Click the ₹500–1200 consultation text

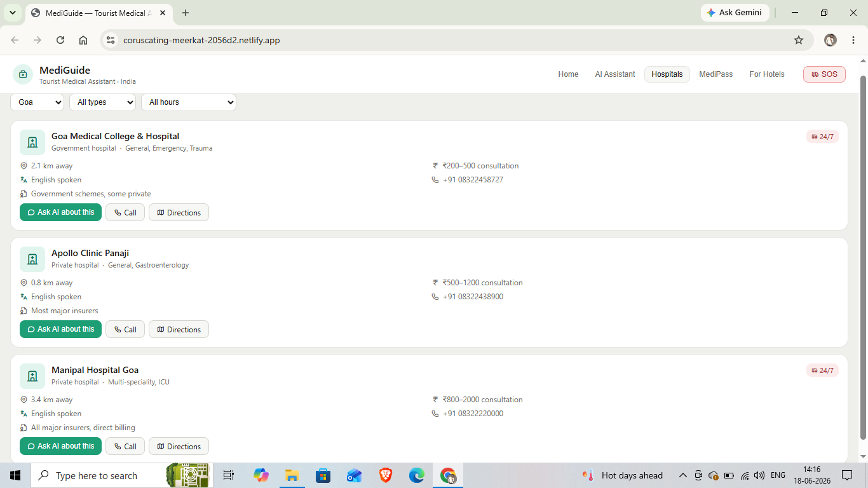pos(482,283)
